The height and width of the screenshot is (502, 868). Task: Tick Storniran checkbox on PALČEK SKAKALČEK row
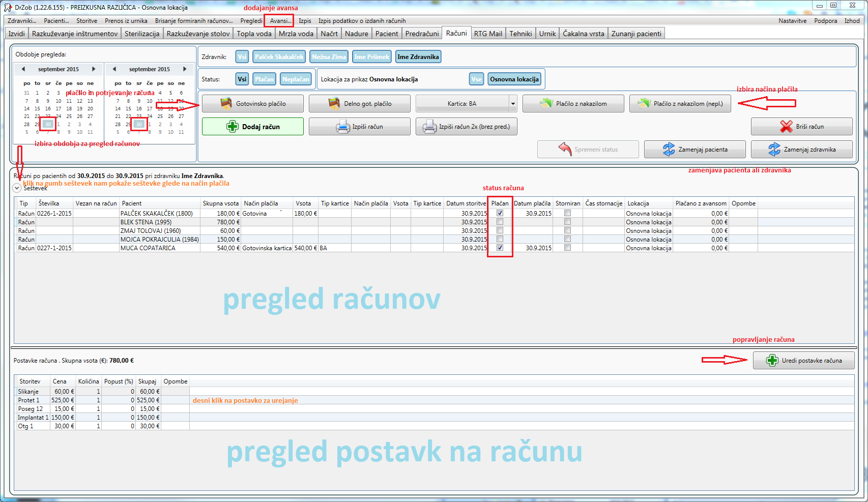567,213
